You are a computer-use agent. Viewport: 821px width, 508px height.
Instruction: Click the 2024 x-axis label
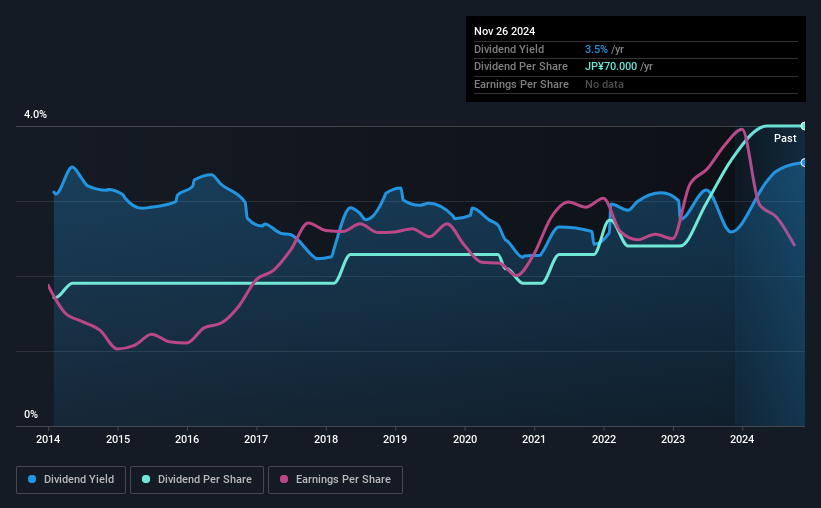[x=742, y=439]
